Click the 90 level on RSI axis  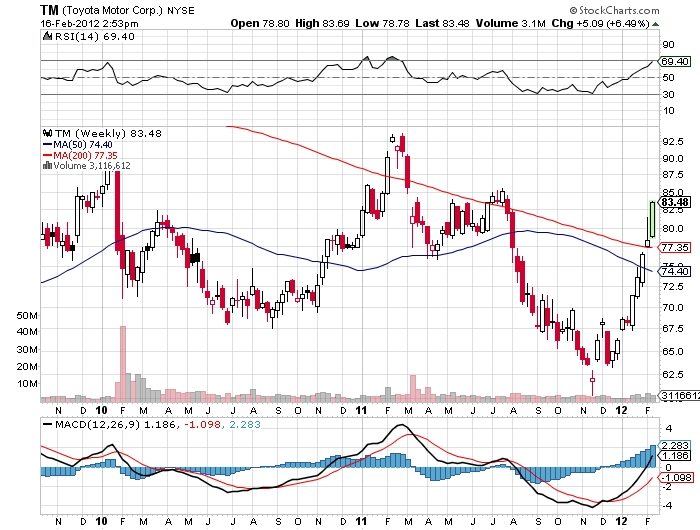(668, 44)
